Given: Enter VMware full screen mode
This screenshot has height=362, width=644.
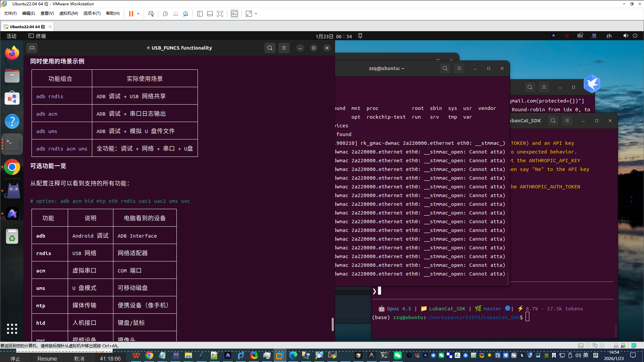Looking at the screenshot, I should coord(220,14).
